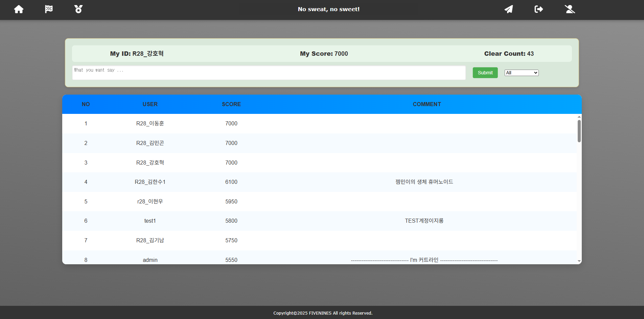Click the COMMENT column header
The width and height of the screenshot is (644, 319).
pos(427,104)
